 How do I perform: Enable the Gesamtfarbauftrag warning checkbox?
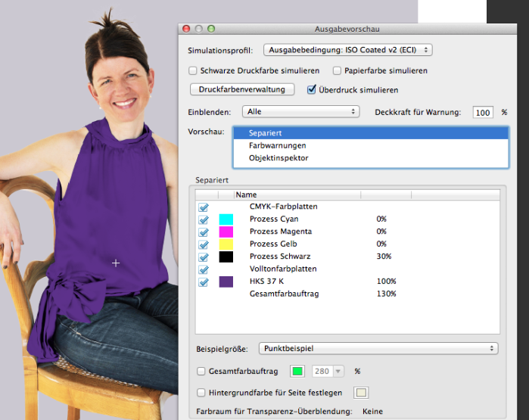click(201, 372)
